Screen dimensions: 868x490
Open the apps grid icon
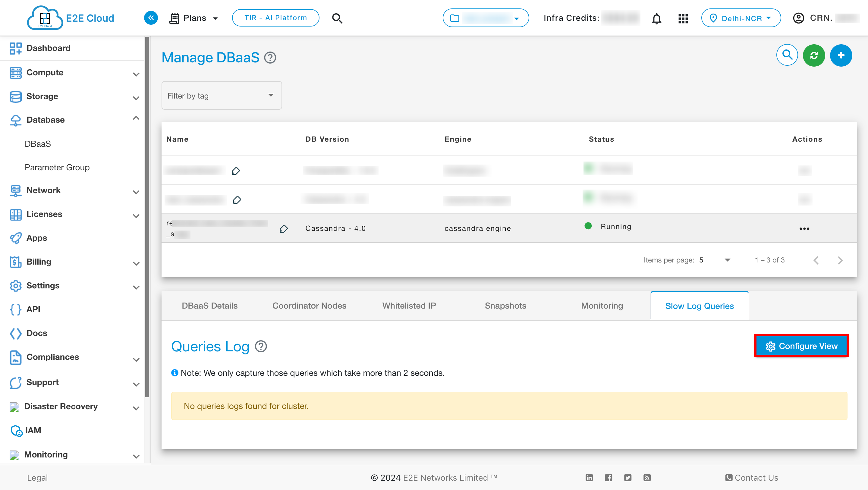click(683, 18)
